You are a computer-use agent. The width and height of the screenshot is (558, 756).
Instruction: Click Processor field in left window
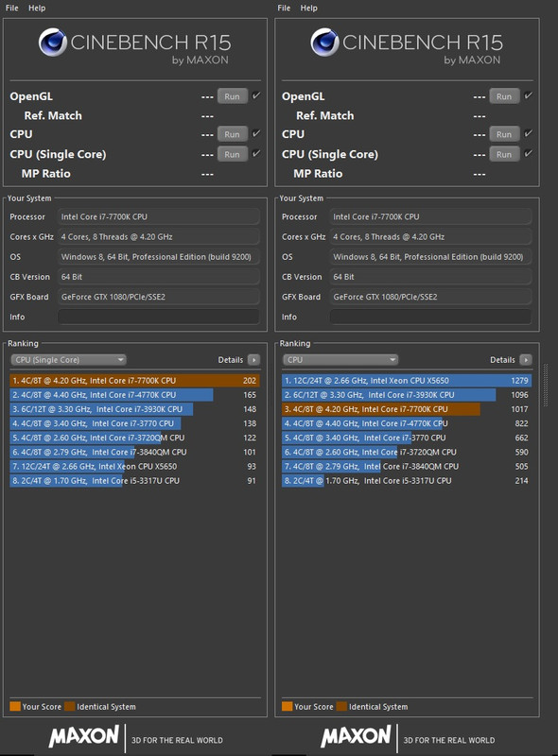pos(159,217)
